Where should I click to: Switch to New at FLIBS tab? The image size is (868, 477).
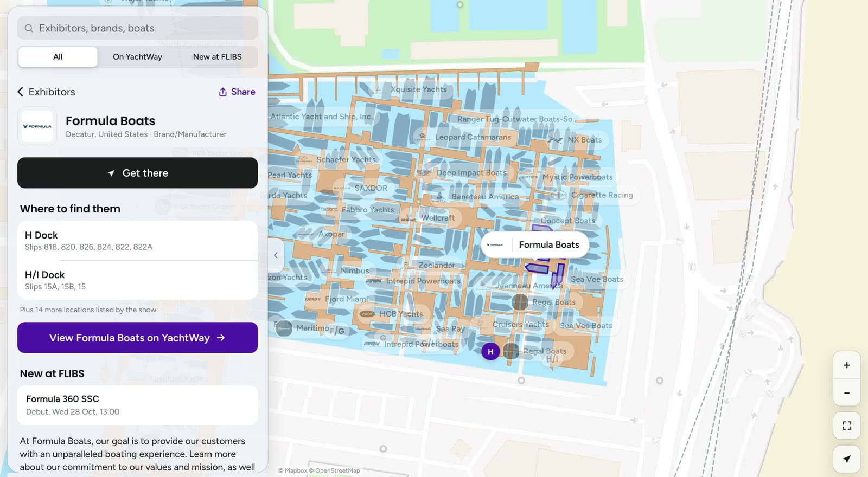point(217,57)
